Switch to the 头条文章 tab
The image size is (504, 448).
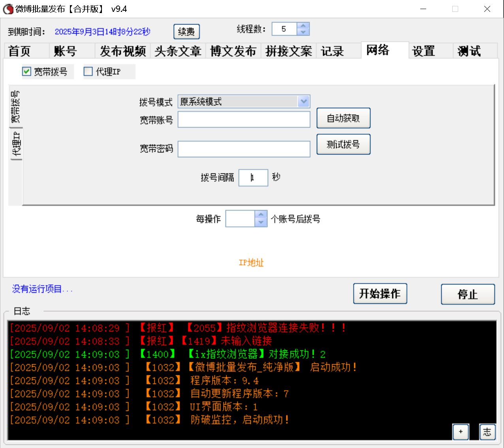point(178,51)
